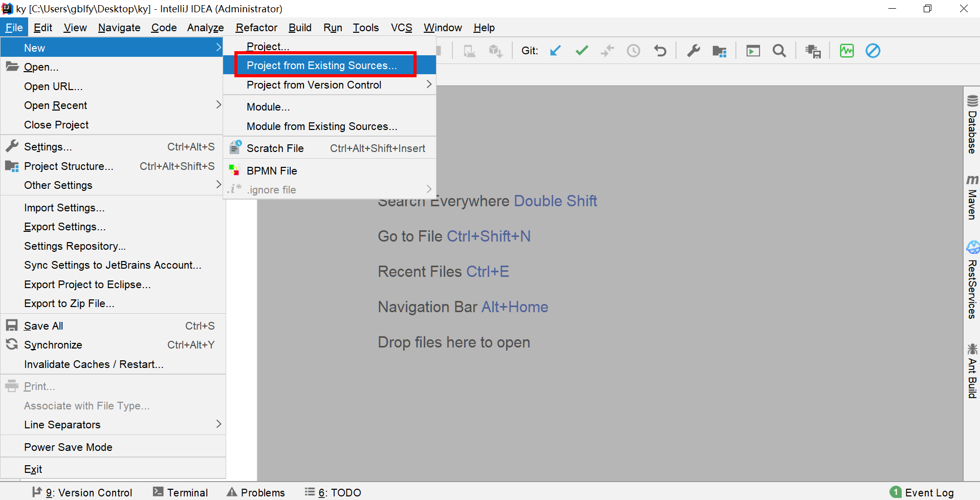This screenshot has width=980, height=500.
Task: Open the Refactor menu
Action: pos(256,28)
